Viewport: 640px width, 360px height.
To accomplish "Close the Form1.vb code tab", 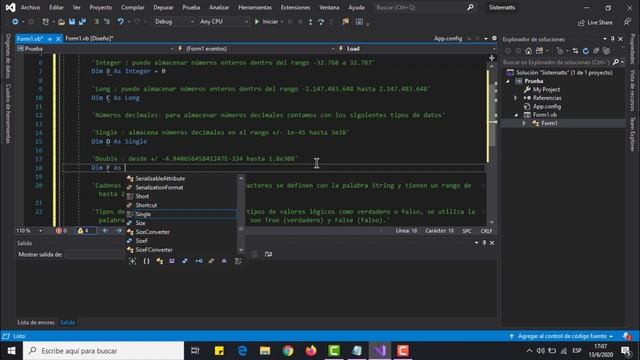I will pyautogui.click(x=58, y=39).
